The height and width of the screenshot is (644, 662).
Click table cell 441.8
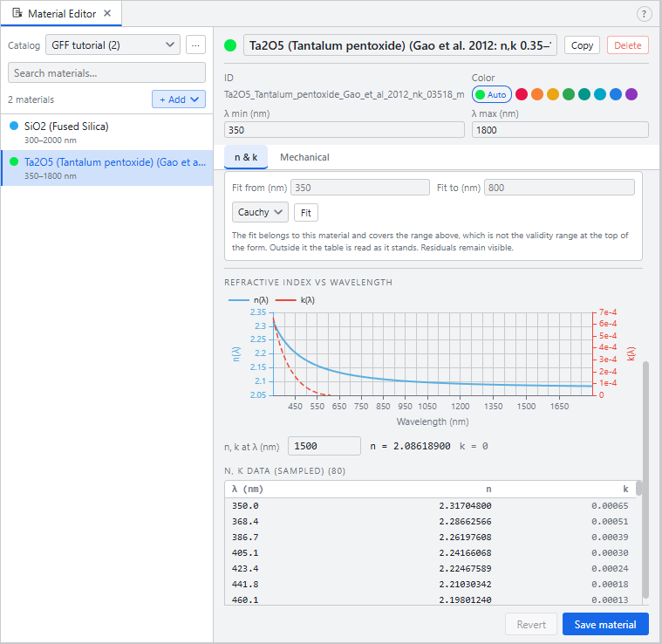(x=245, y=585)
